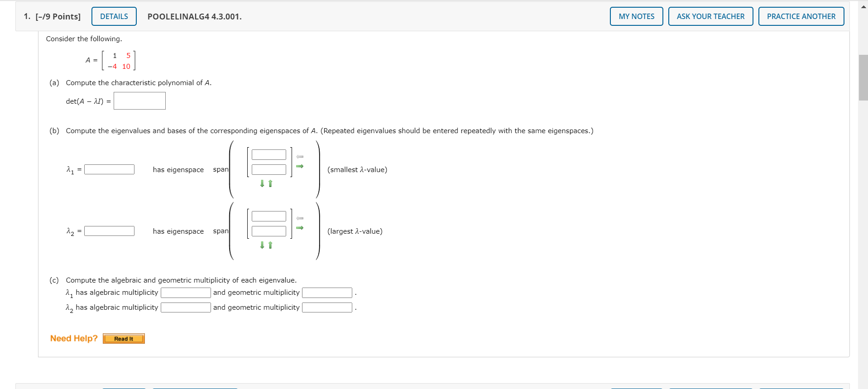Click the green down arrow below the second eigenspace matrix
Image resolution: width=868 pixels, height=389 pixels.
(x=262, y=245)
